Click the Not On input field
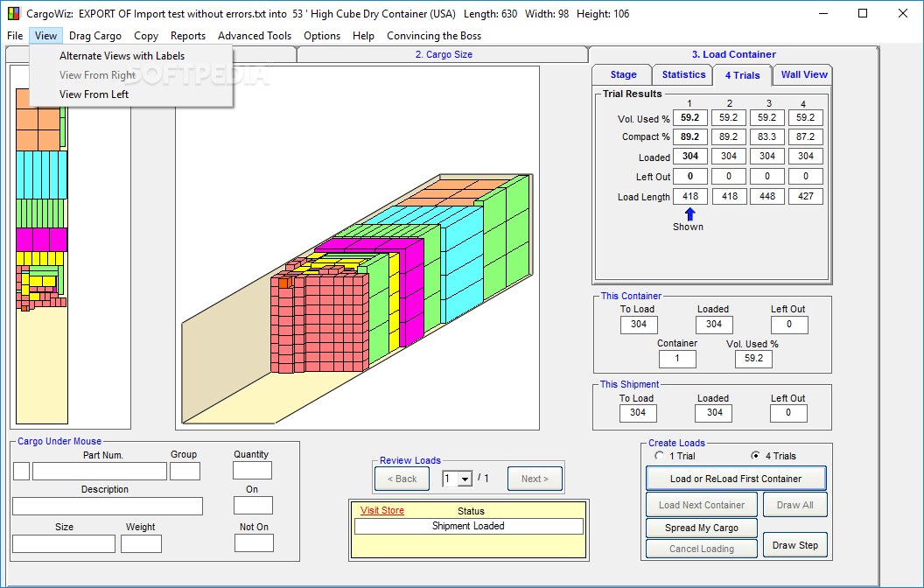The width and height of the screenshot is (924, 588). tap(254, 542)
